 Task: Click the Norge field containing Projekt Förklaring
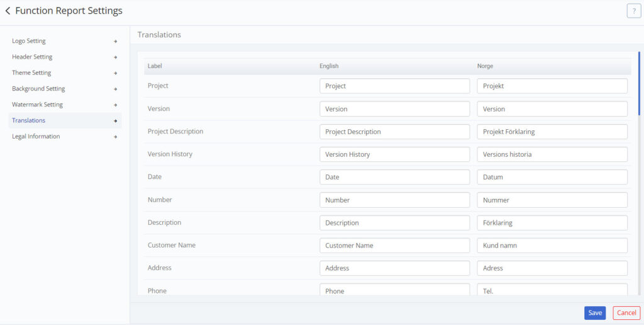coord(552,132)
